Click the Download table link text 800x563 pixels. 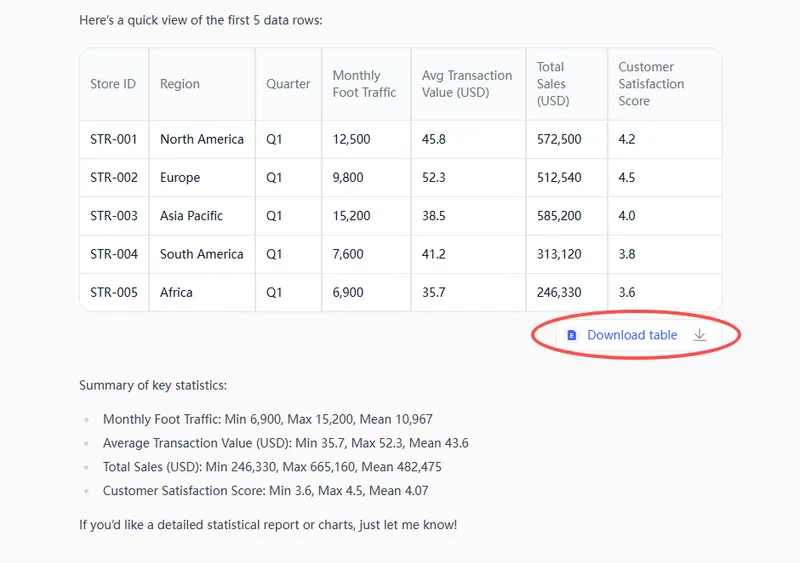point(632,335)
